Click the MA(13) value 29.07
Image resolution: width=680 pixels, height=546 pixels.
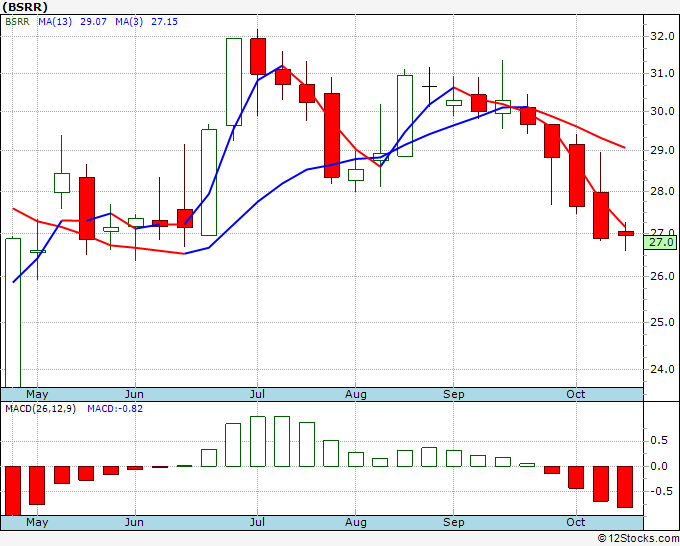point(93,22)
